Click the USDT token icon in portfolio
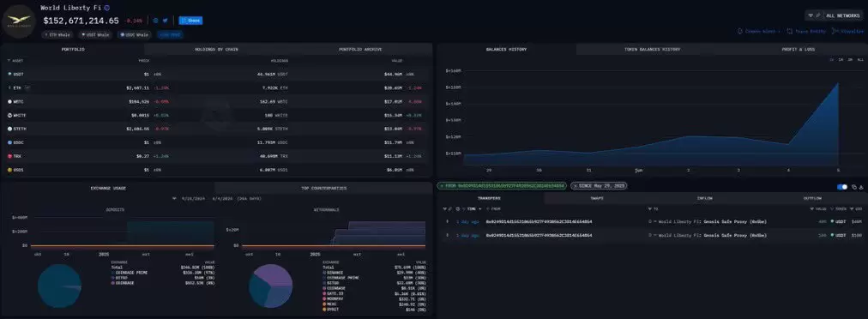The image size is (868, 319). tap(9, 74)
